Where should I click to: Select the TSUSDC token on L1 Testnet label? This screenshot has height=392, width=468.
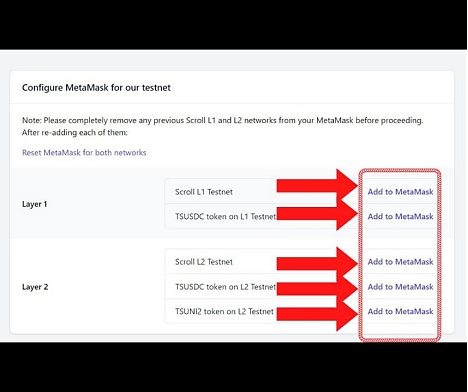226,216
